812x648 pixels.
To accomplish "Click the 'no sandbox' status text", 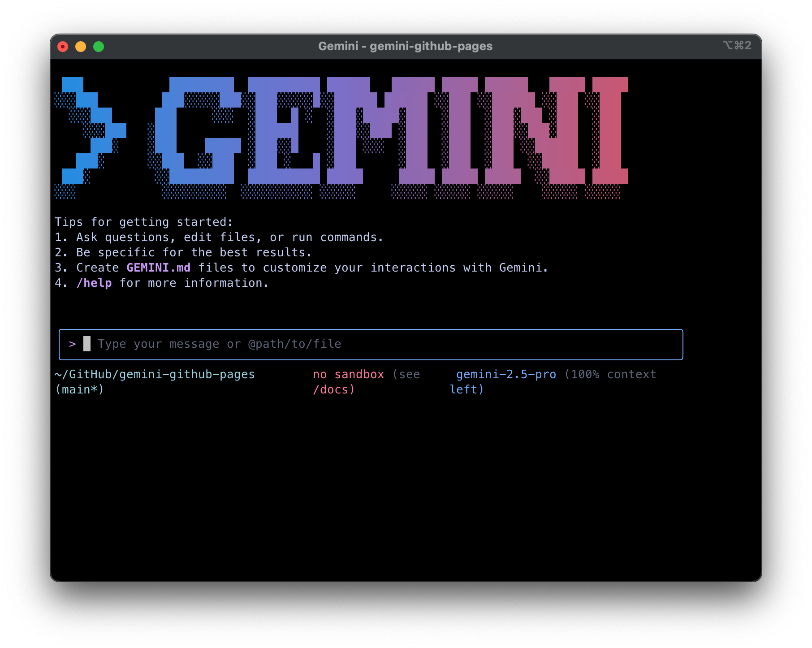I will pos(349,374).
